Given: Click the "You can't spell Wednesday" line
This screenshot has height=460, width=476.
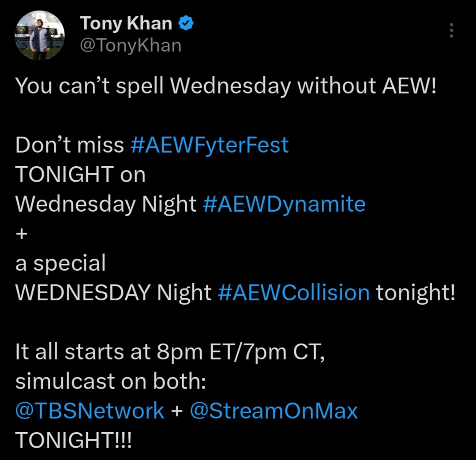Looking at the screenshot, I should coord(226,86).
